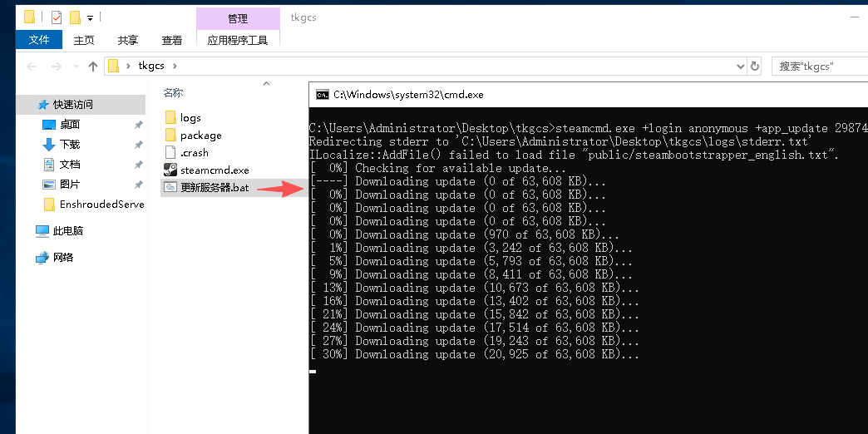Click the steamcmd.exe Steam icon
868x434 pixels.
tap(170, 170)
